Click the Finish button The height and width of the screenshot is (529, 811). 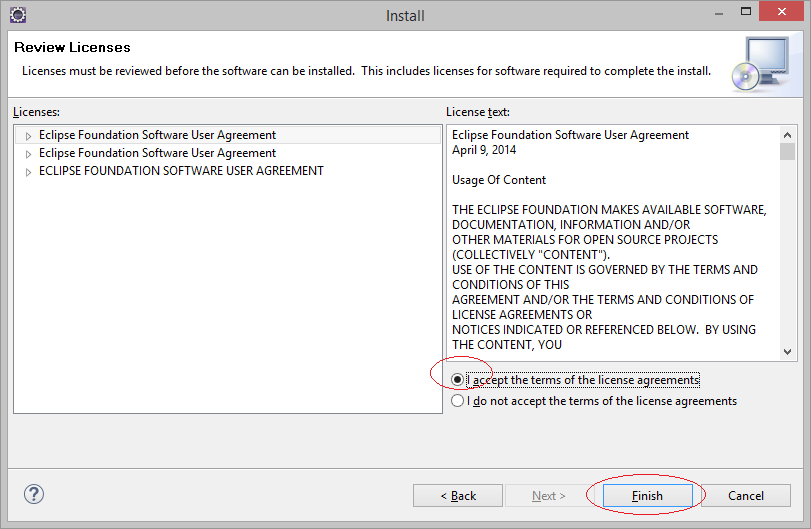pyautogui.click(x=648, y=496)
